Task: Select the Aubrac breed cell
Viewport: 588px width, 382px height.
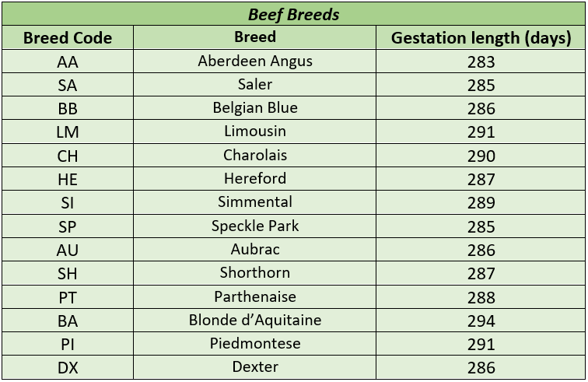Action: pos(255,250)
